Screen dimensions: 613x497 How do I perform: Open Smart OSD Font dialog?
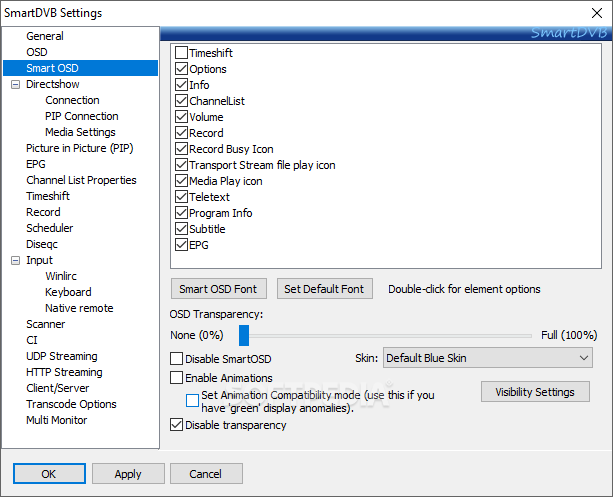tap(219, 289)
